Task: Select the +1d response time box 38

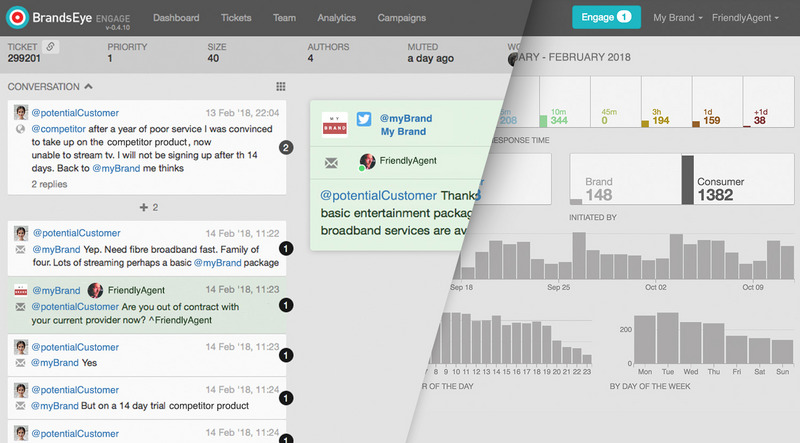Action: 768,102
